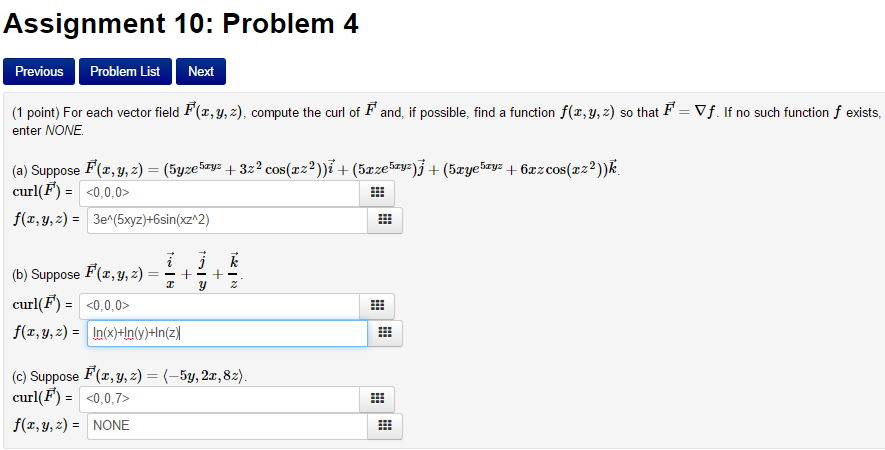Open equation editor icon for part (c) curl

tap(377, 399)
